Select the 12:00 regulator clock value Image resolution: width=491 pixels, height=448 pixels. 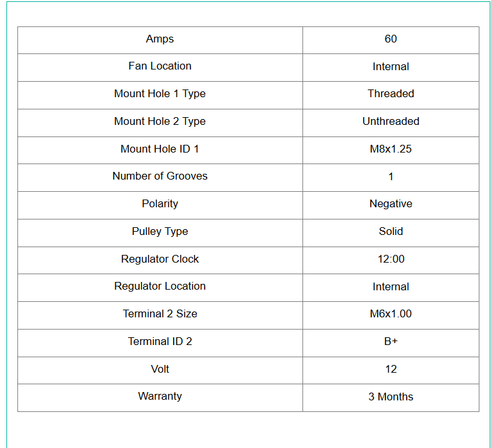click(x=391, y=259)
